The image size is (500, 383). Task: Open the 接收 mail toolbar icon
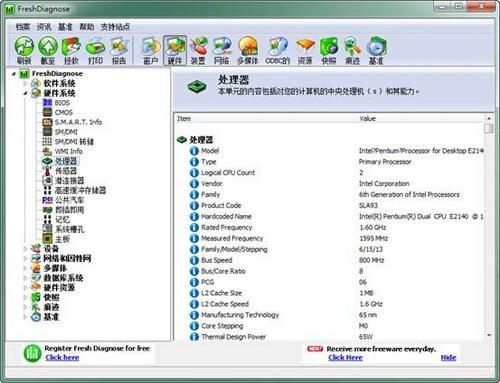coord(71,50)
